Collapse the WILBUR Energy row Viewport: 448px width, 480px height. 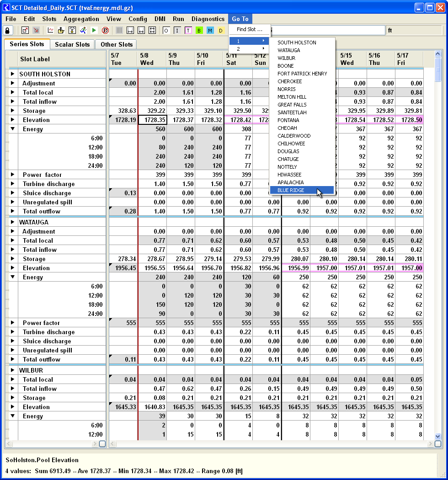coord(12,416)
